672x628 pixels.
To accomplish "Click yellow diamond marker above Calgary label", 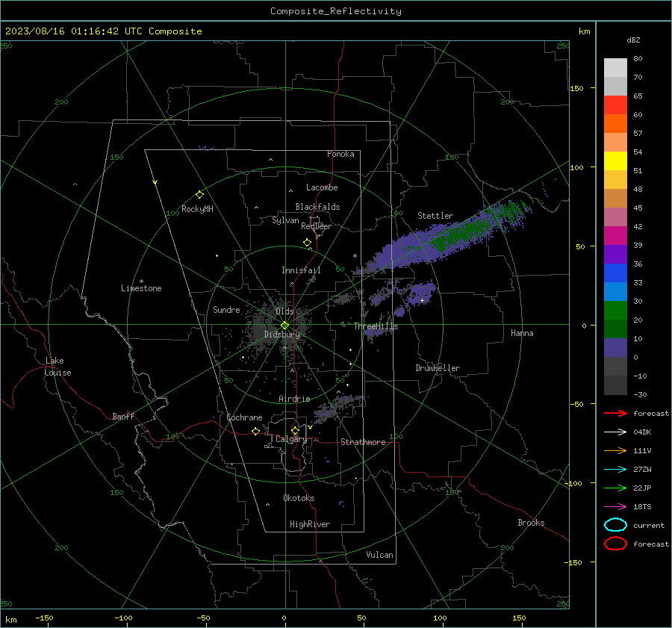I will coord(295,430).
